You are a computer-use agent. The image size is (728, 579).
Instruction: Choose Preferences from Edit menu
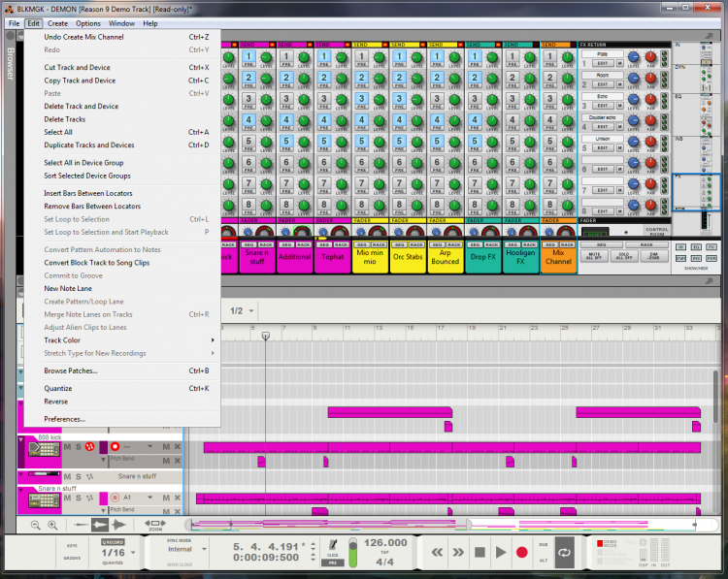click(x=65, y=419)
